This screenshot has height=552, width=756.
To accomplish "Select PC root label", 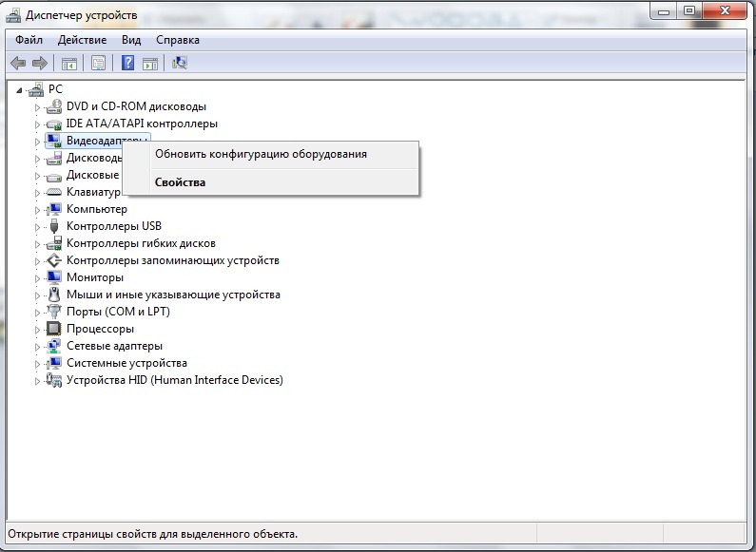I will click(55, 89).
